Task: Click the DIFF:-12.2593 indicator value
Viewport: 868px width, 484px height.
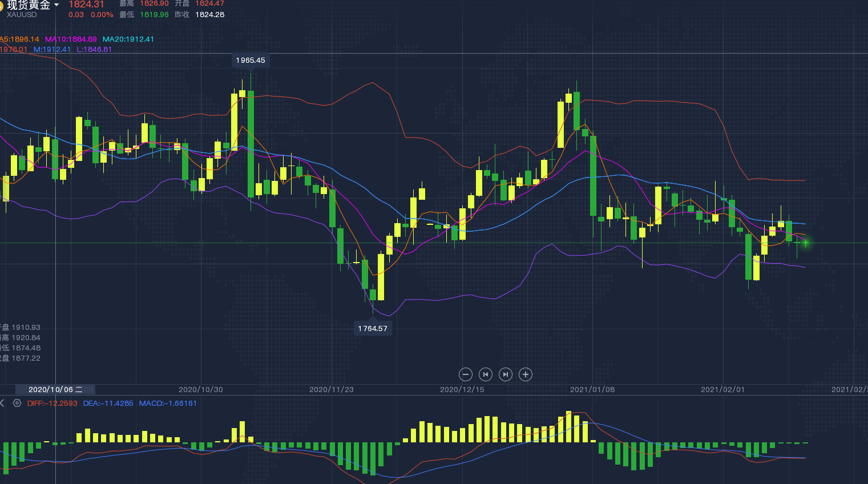Action: [53, 404]
